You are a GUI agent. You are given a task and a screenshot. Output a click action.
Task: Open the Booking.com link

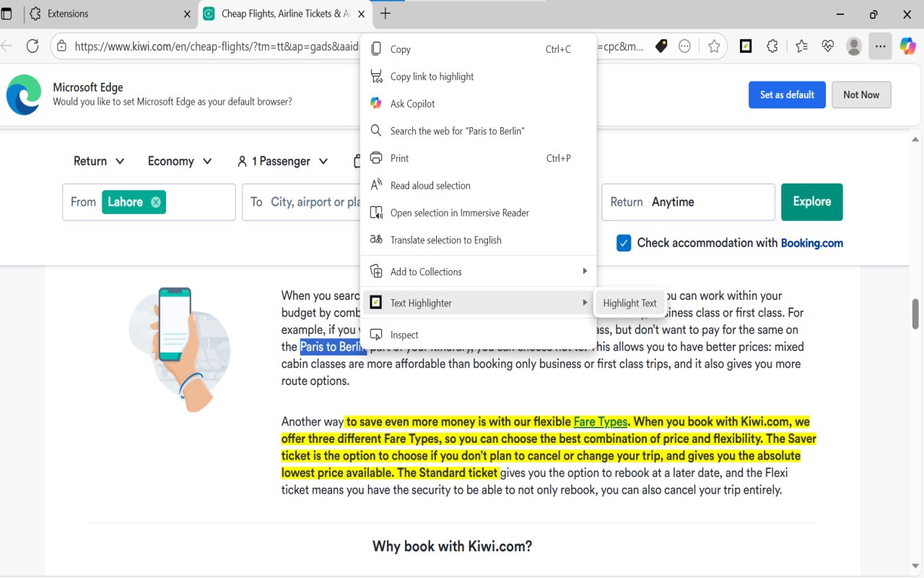click(812, 243)
